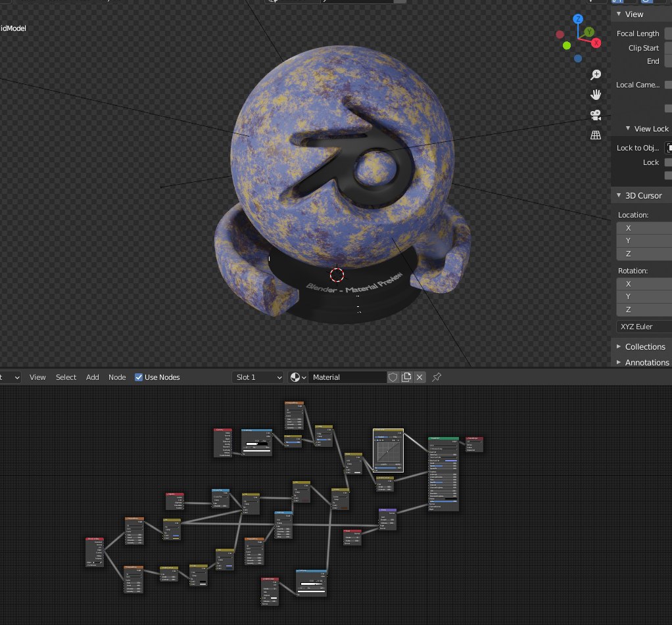Click the 3D Cursor Rotation Z field

(x=644, y=310)
